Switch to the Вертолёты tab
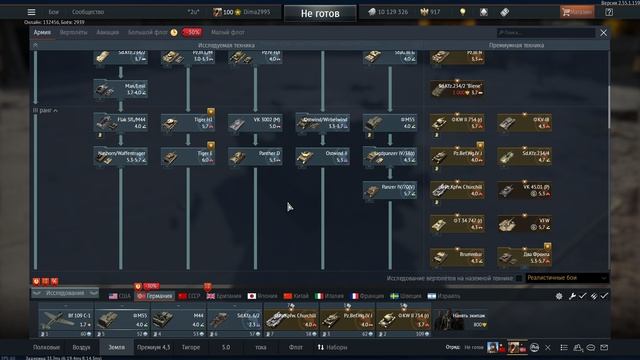The image size is (640, 360). 73,32
